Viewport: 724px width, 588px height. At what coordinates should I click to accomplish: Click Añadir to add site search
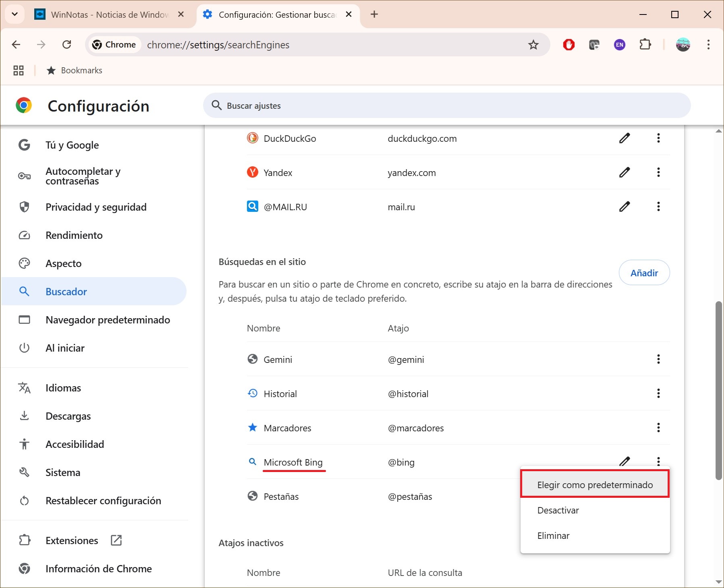(x=644, y=273)
